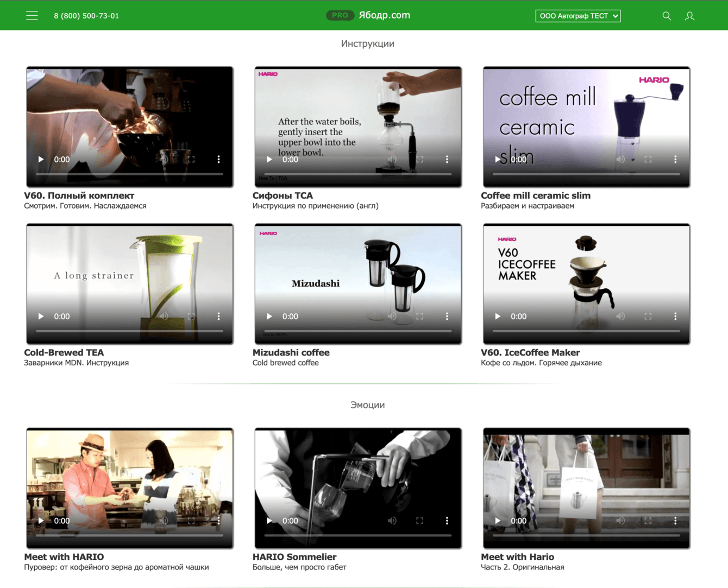Mute the Meet with HARIO video
The image size is (728, 588).
tap(164, 521)
